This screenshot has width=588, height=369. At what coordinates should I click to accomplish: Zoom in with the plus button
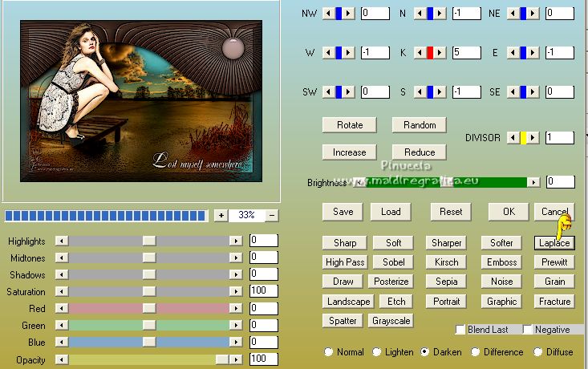pyautogui.click(x=221, y=215)
